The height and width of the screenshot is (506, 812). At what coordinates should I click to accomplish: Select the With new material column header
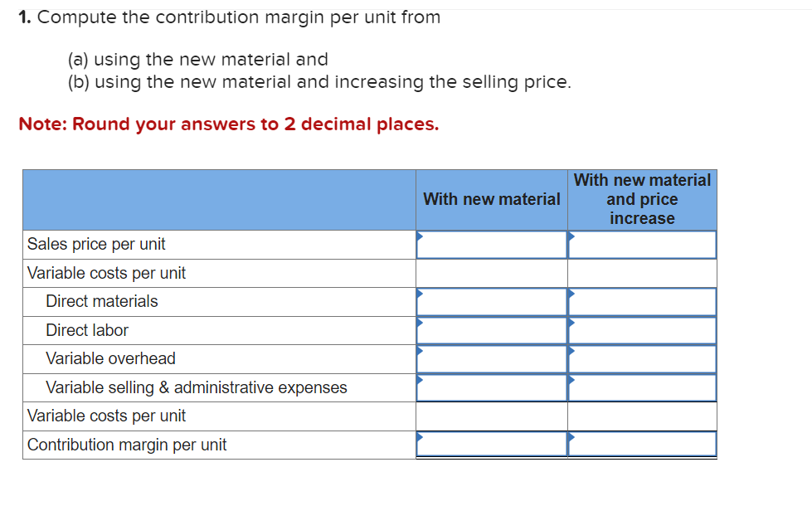(491, 199)
